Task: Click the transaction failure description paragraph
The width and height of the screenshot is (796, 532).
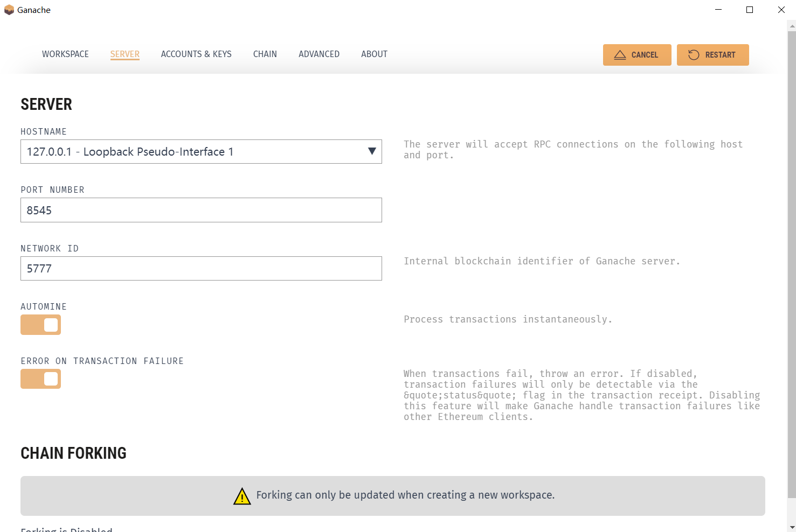Action: click(582, 395)
